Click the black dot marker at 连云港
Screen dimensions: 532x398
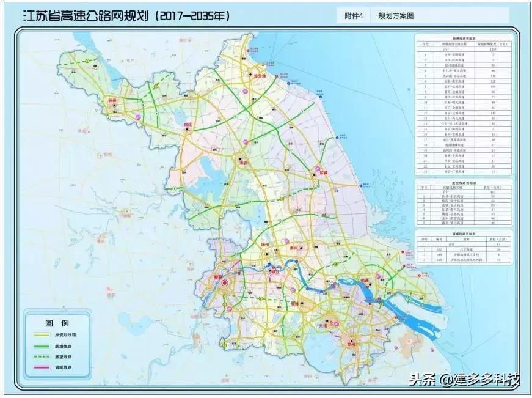[x=251, y=74]
